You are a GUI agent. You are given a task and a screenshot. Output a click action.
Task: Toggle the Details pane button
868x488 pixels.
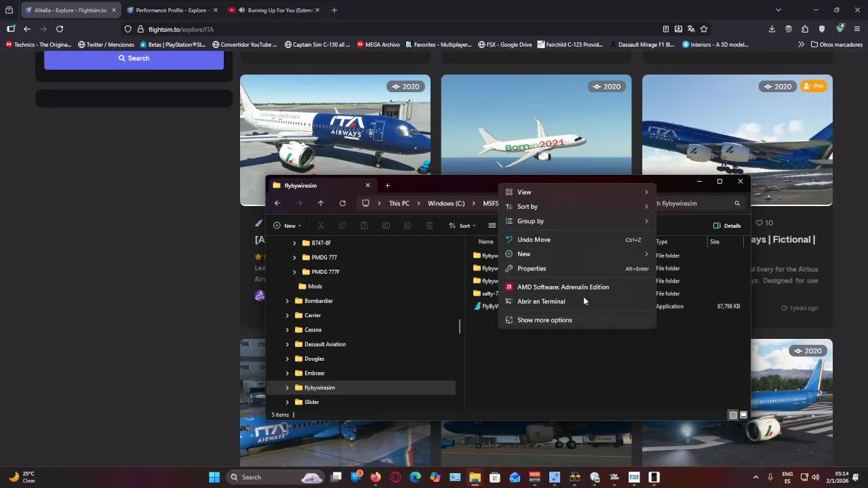tap(727, 226)
